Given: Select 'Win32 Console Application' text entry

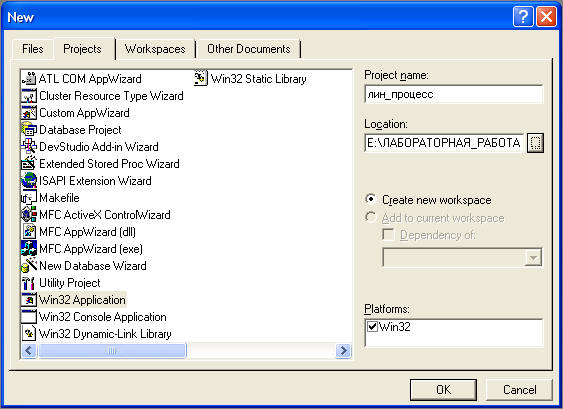Looking at the screenshot, I should [103, 317].
